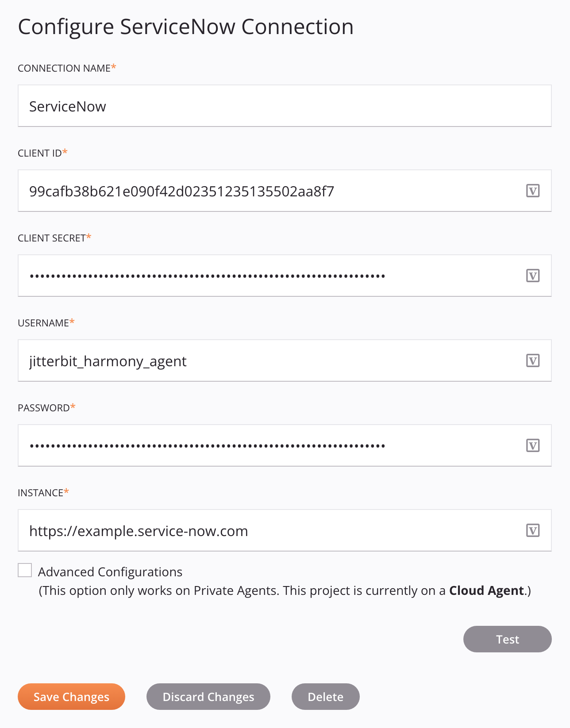The width and height of the screenshot is (570, 728).
Task: Enable the Advanced Configurations checkbox
Action: pyautogui.click(x=25, y=571)
